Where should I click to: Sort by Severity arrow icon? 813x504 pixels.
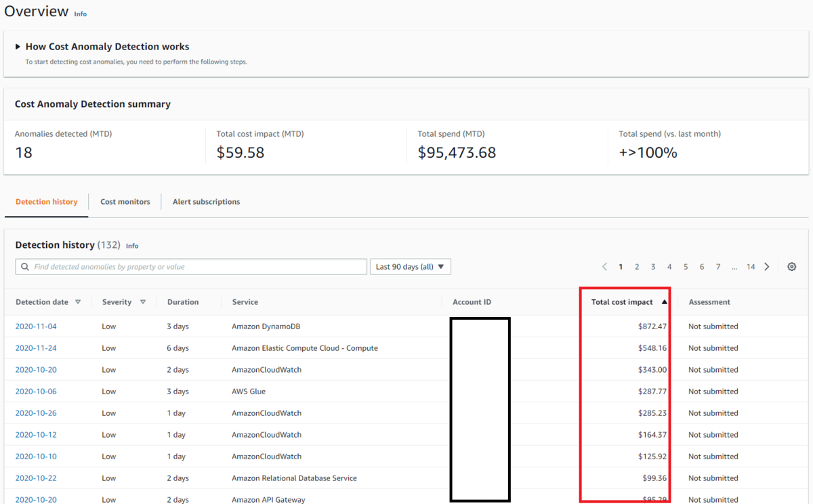[143, 302]
